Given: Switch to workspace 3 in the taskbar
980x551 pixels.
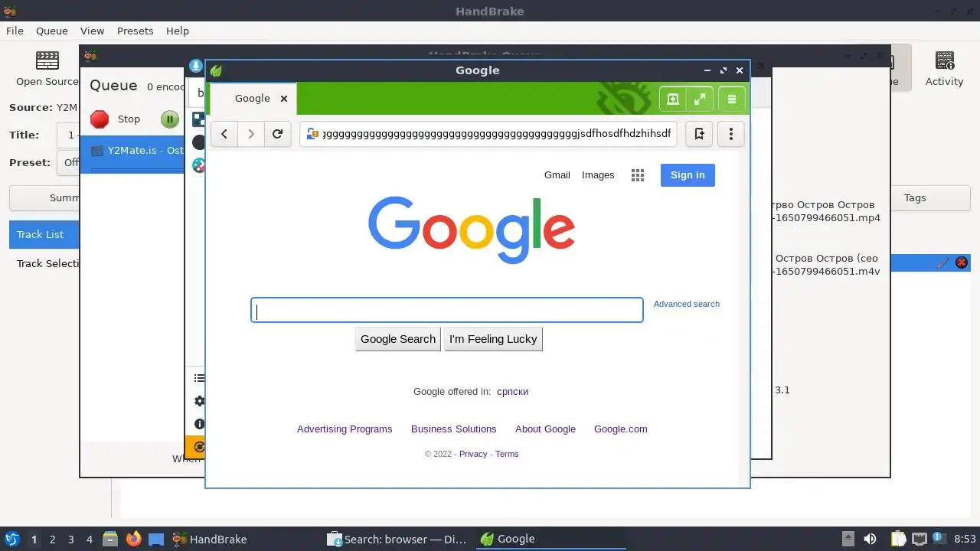Looking at the screenshot, I should click(x=70, y=540).
